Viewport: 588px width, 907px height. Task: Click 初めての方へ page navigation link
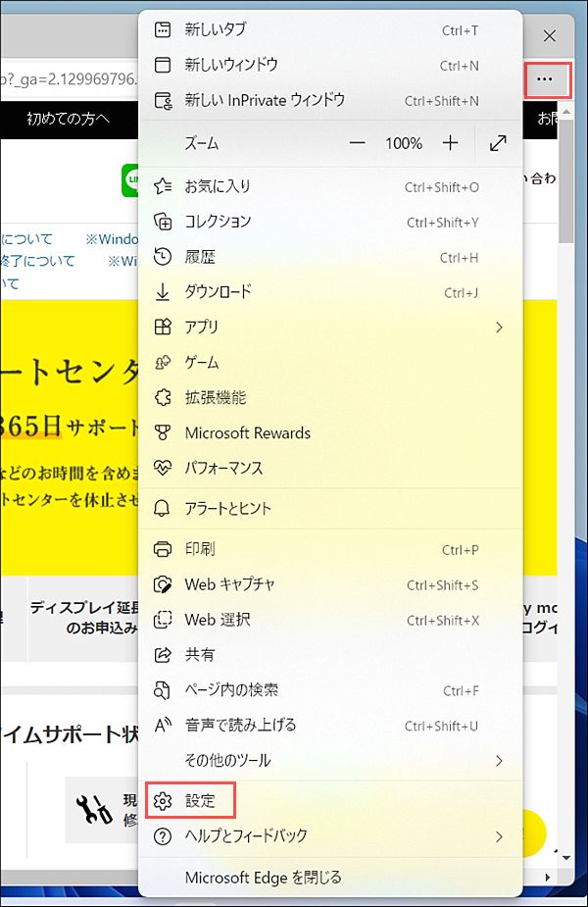point(68,119)
